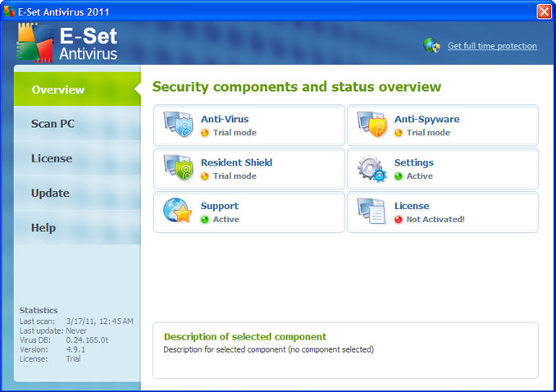
Task: Click the sidebar License value Trial
Action: (x=74, y=359)
